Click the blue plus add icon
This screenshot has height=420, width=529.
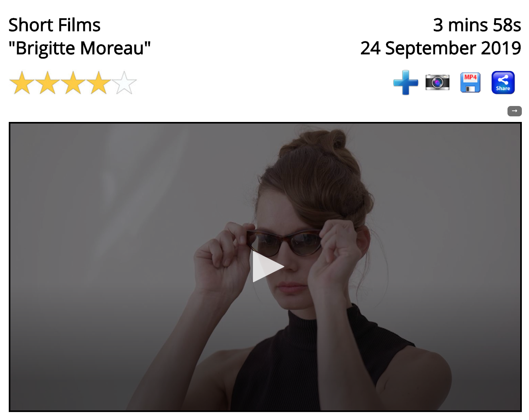406,82
